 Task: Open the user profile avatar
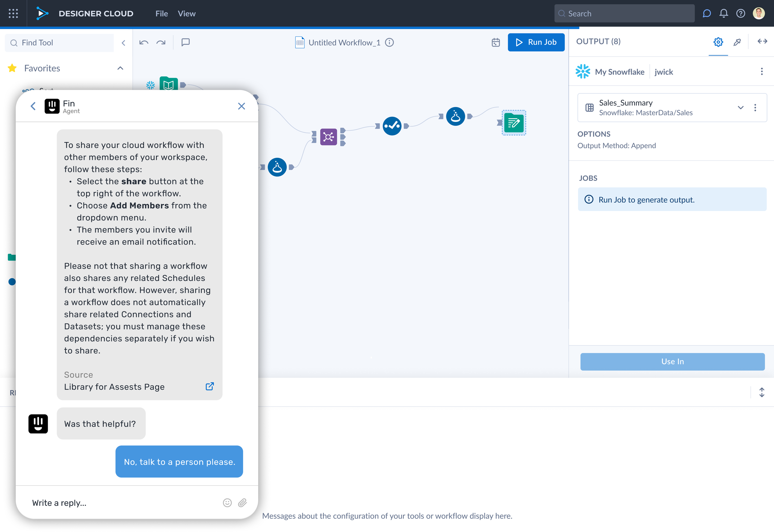(x=759, y=13)
